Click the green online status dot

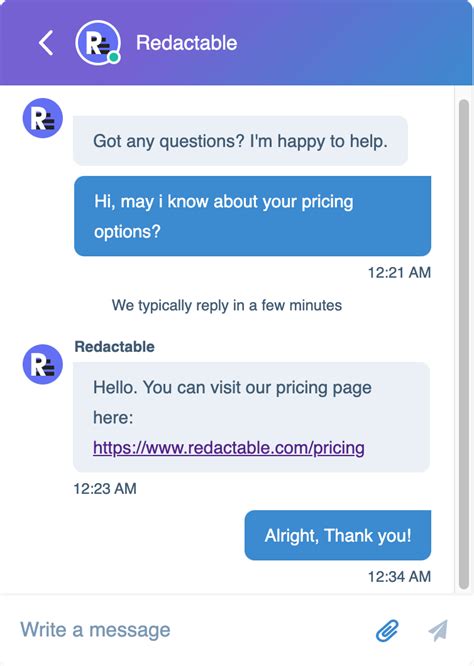[x=113, y=57]
